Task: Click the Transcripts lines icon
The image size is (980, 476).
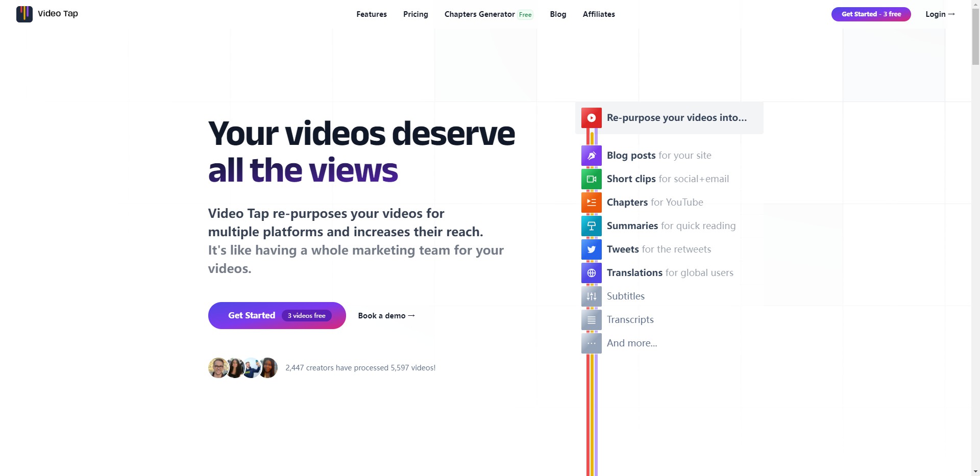Action: 591,319
